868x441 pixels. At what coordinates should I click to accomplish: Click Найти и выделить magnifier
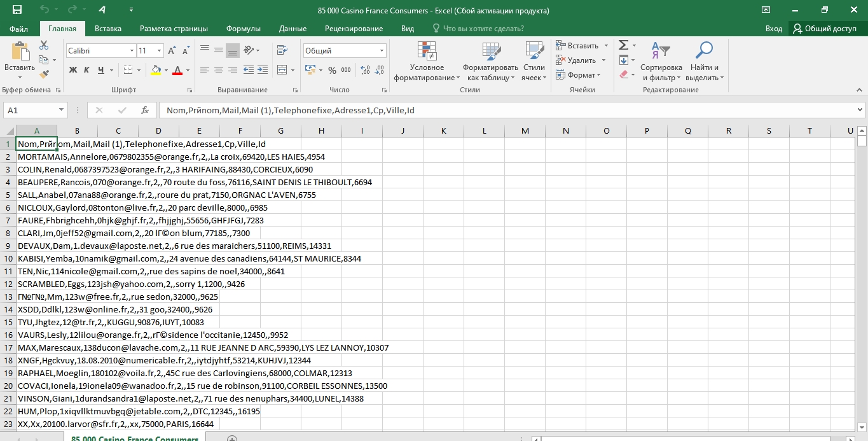(x=705, y=62)
